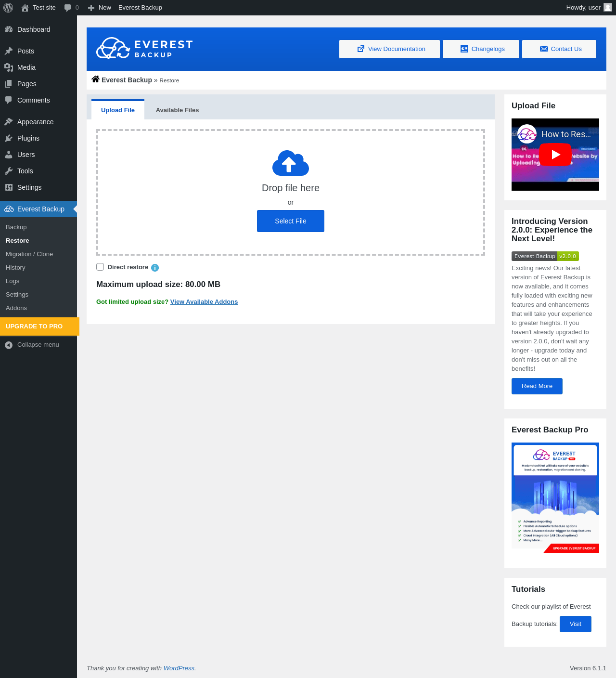The image size is (616, 678).
Task: Click the Users person icon
Action: 9,155
